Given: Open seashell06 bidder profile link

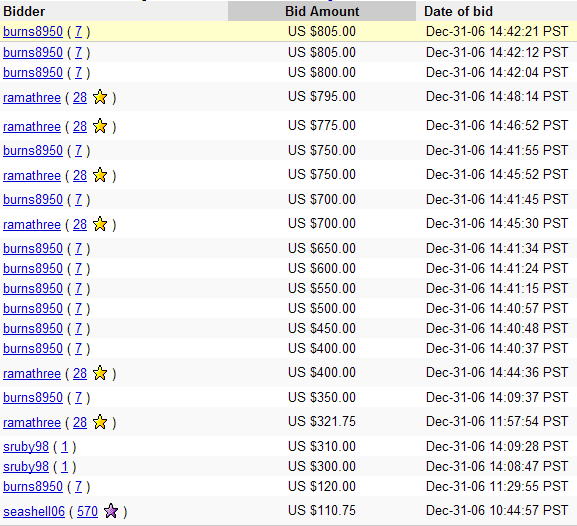Looking at the screenshot, I should coord(34,511).
